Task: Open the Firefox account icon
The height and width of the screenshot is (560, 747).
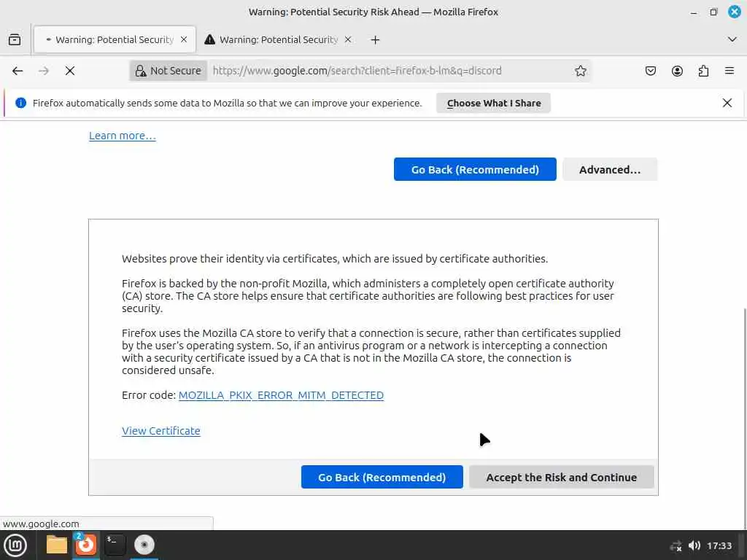Action: [677, 71]
